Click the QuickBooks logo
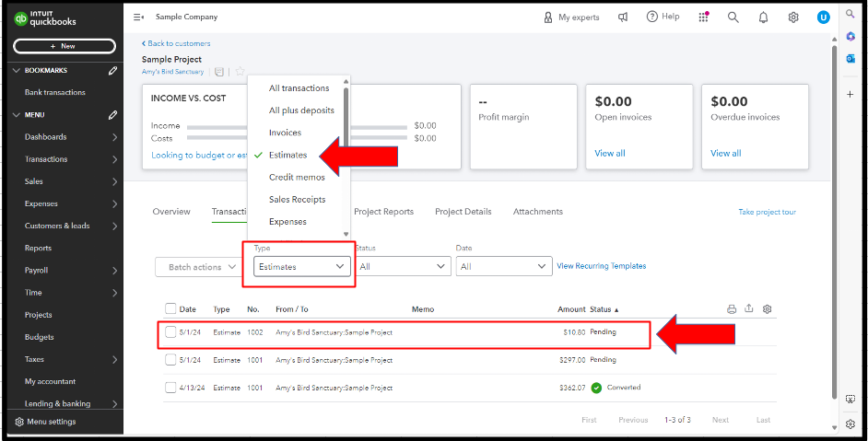Image resolution: width=868 pixels, height=441 pixels. click(x=45, y=18)
